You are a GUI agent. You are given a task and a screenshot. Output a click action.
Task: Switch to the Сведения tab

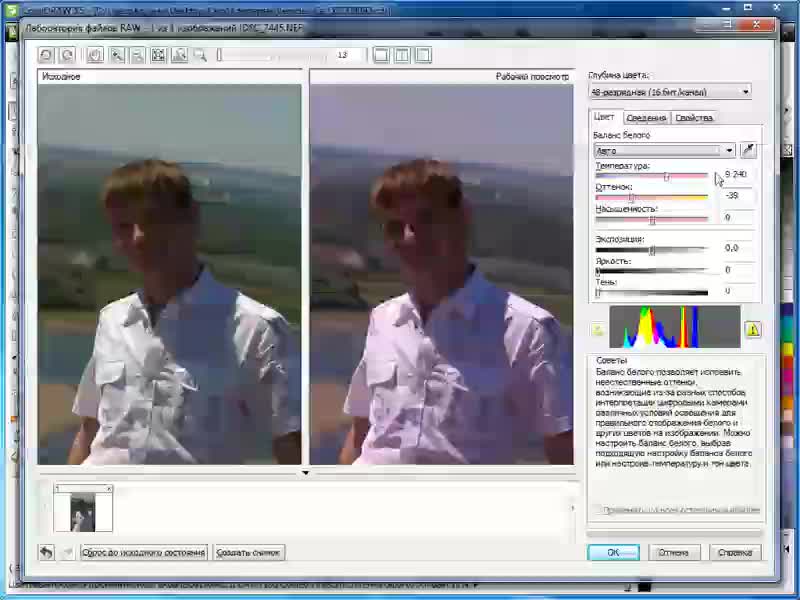pos(646,118)
